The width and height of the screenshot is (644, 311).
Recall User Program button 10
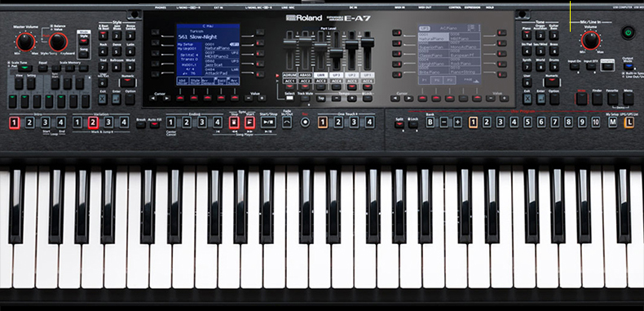(x=596, y=122)
